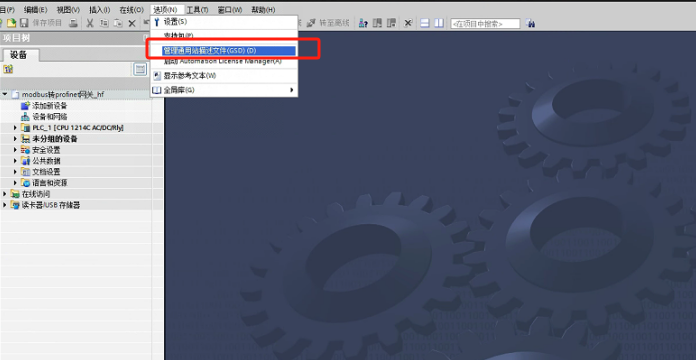Screen dimensions: 696x360
Task: Expand the 在线访问 node
Action: [5, 194]
